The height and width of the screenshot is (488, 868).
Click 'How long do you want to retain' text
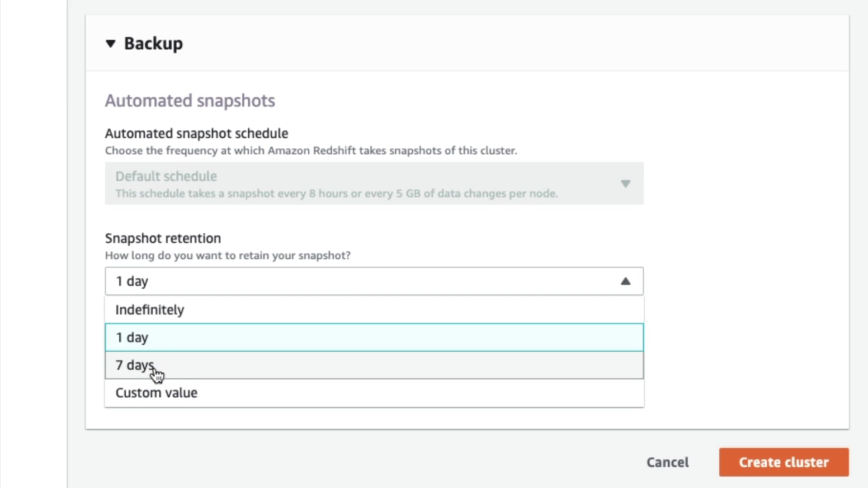(x=228, y=256)
